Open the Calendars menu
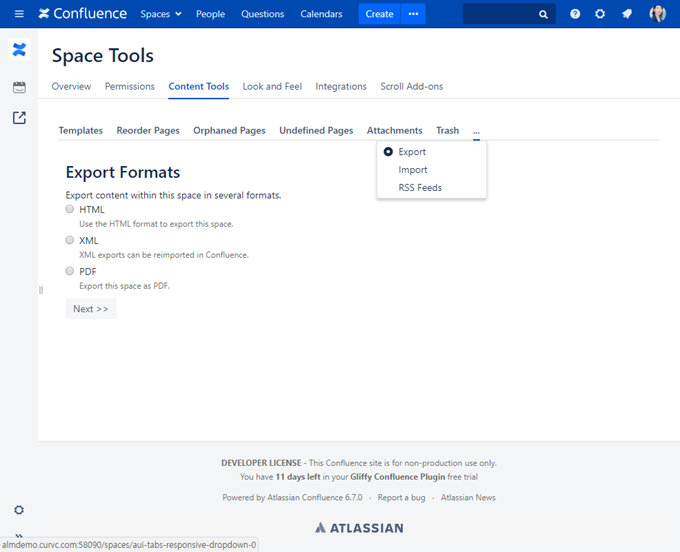680x552 pixels. point(321,14)
